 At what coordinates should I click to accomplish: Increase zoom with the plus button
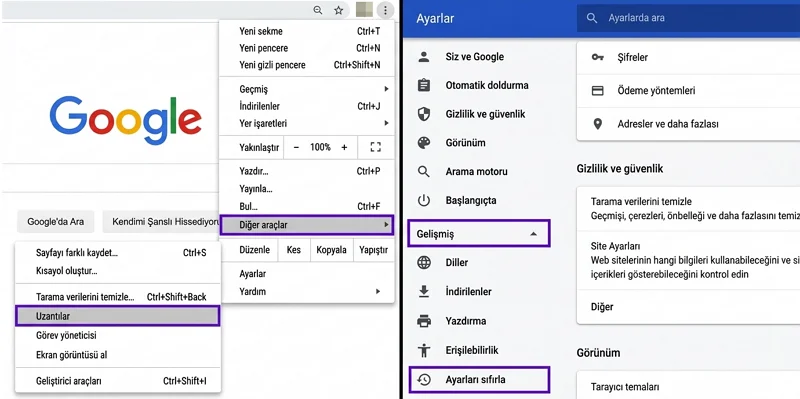coord(344,147)
